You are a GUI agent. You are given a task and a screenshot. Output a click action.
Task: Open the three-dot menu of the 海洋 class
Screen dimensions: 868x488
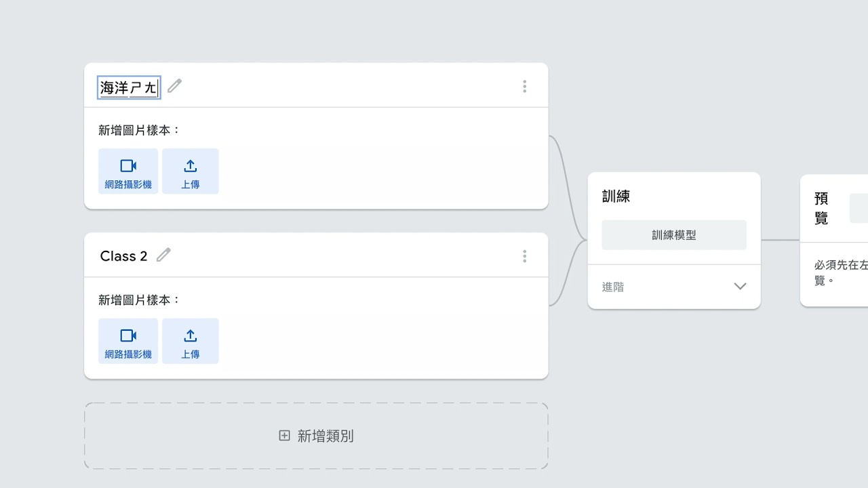click(524, 86)
